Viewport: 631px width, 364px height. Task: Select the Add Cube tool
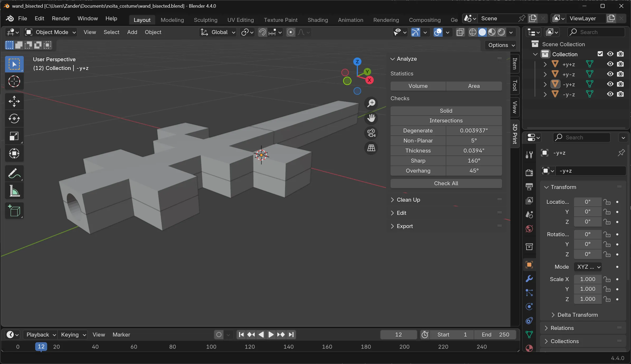point(14,211)
